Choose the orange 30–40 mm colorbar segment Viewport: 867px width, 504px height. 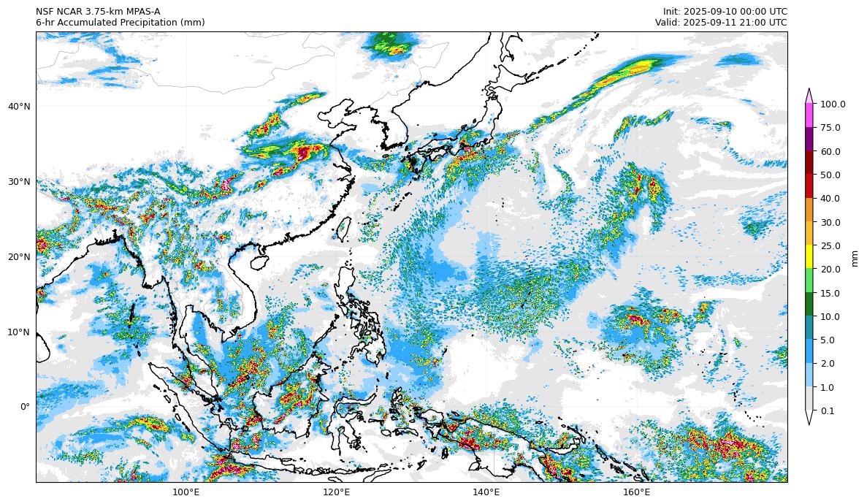[x=809, y=210]
